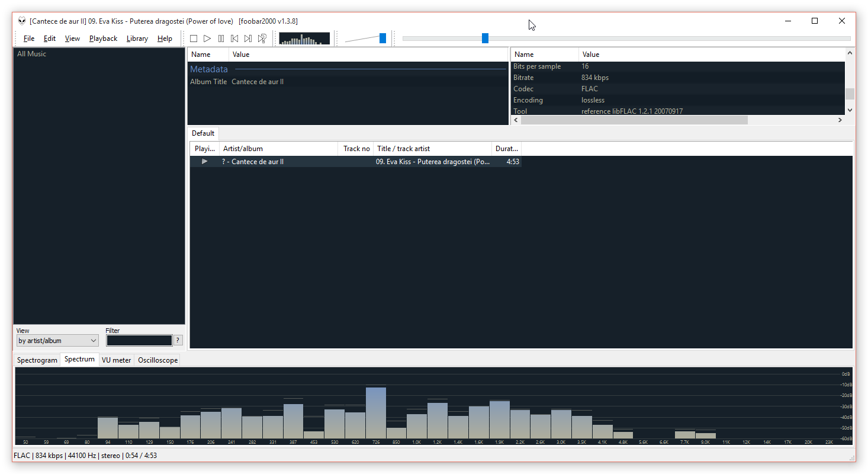Select the 'lossless' encoding value
The height and width of the screenshot is (474, 868).
coord(593,100)
